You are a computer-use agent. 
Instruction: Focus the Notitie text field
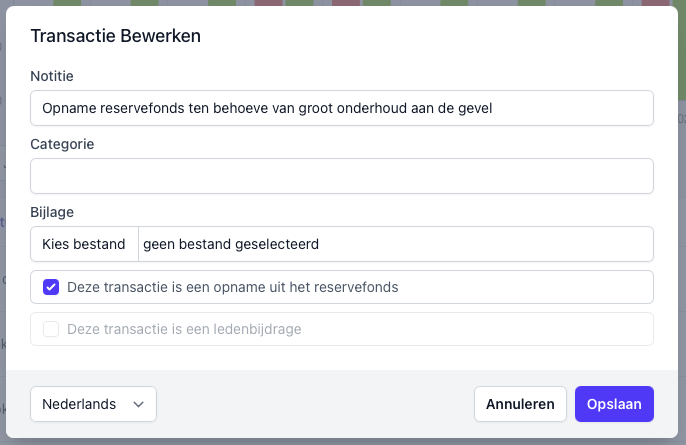(341, 108)
